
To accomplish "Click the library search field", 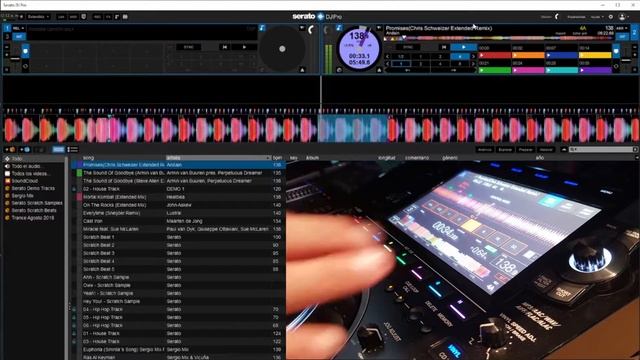I will [603, 150].
